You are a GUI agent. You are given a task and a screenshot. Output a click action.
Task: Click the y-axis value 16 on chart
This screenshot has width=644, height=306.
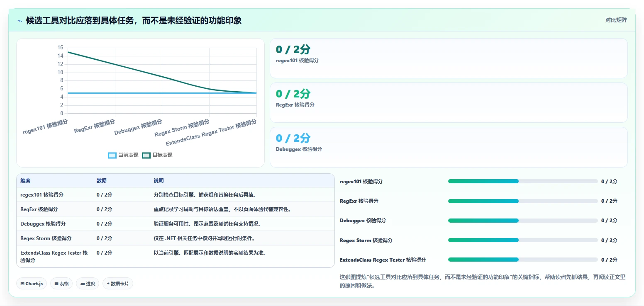(61, 48)
